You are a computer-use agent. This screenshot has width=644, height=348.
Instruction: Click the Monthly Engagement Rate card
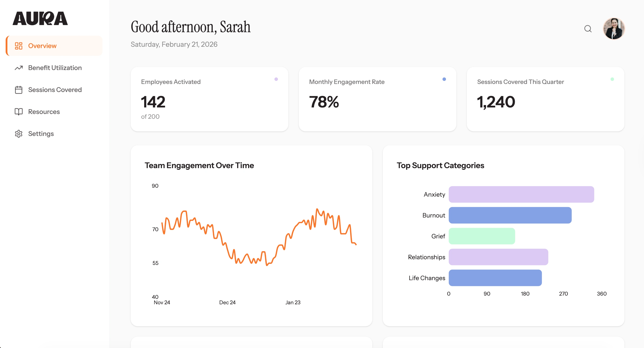tap(377, 99)
